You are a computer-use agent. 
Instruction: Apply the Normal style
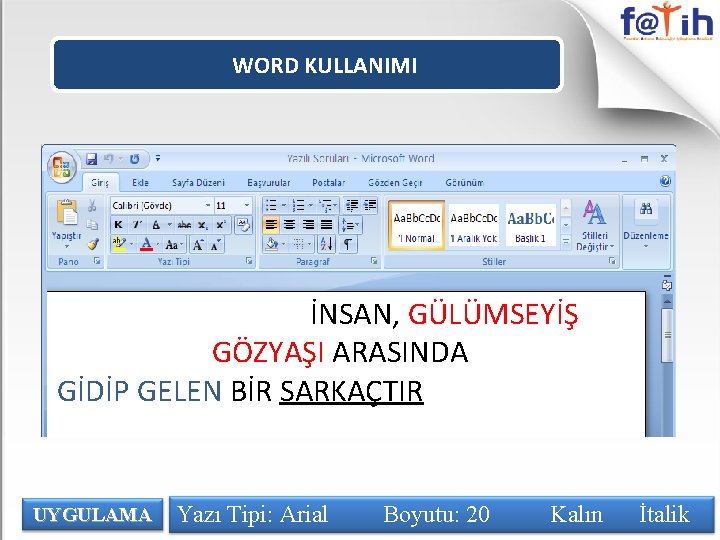(416, 225)
